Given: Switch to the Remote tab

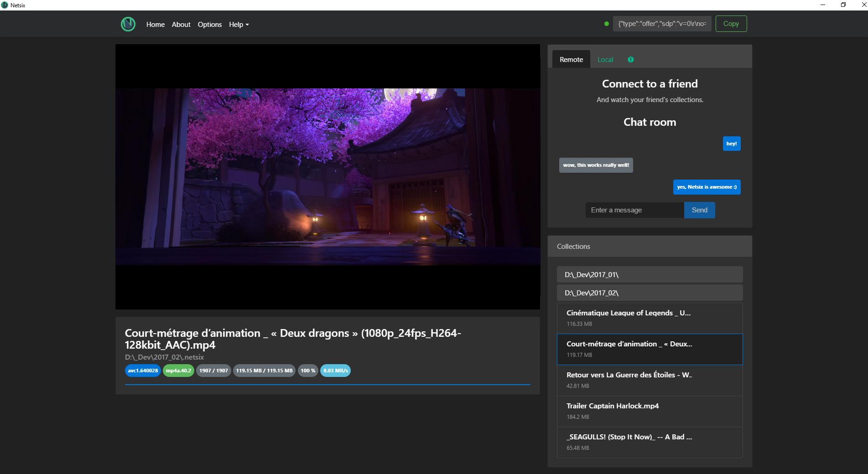Looking at the screenshot, I should point(571,59).
